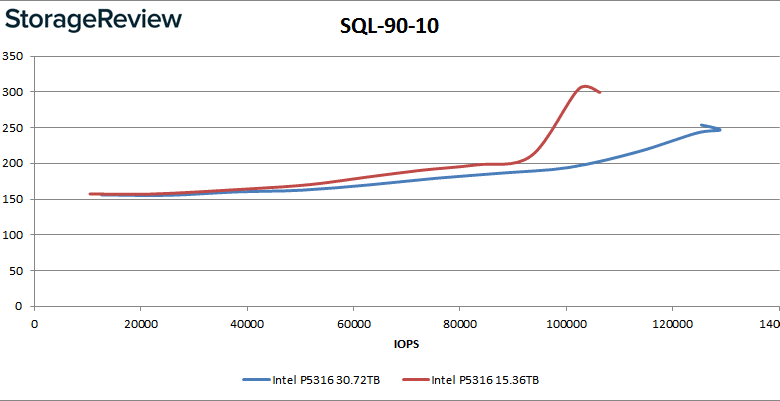Click the 350 y-axis label
The width and height of the screenshot is (780, 401).
pos(12,56)
